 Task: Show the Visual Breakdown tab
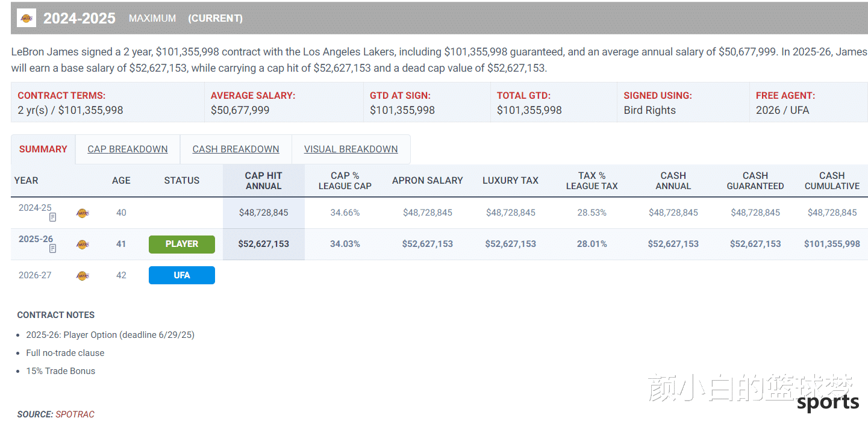351,149
